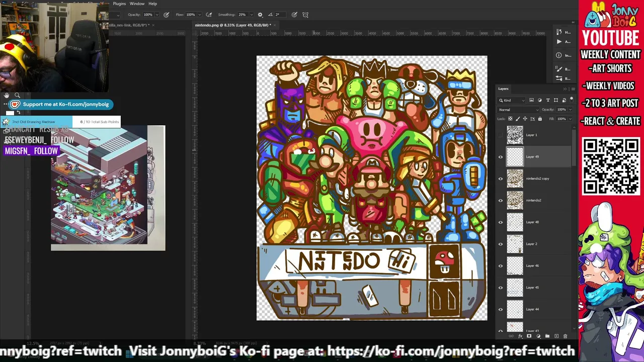Open the brush Flow dropdown arrow
Viewport: 644px width, 362px height.
[200, 15]
